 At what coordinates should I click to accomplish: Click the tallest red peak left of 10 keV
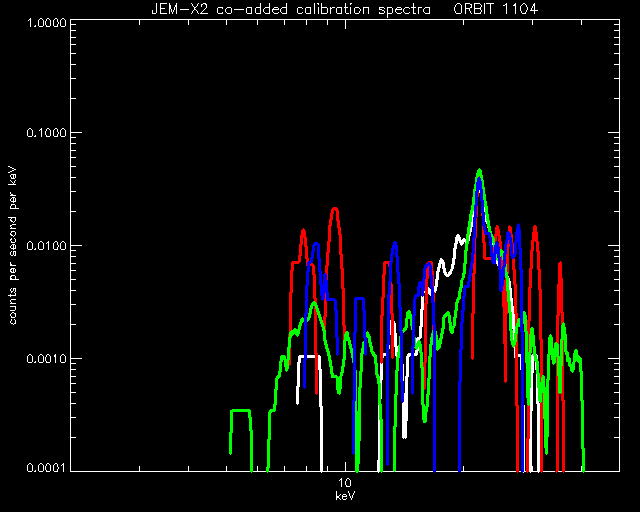click(335, 209)
